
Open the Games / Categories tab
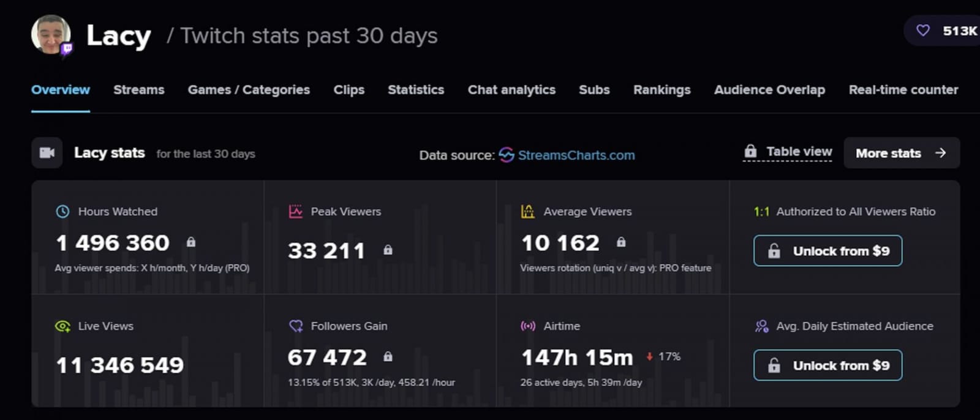click(x=249, y=90)
